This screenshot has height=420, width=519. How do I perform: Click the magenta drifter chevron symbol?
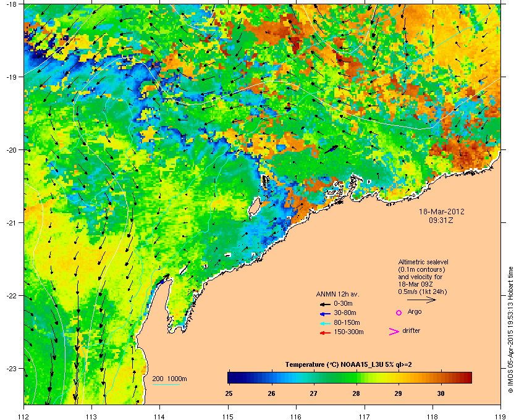tap(394, 332)
